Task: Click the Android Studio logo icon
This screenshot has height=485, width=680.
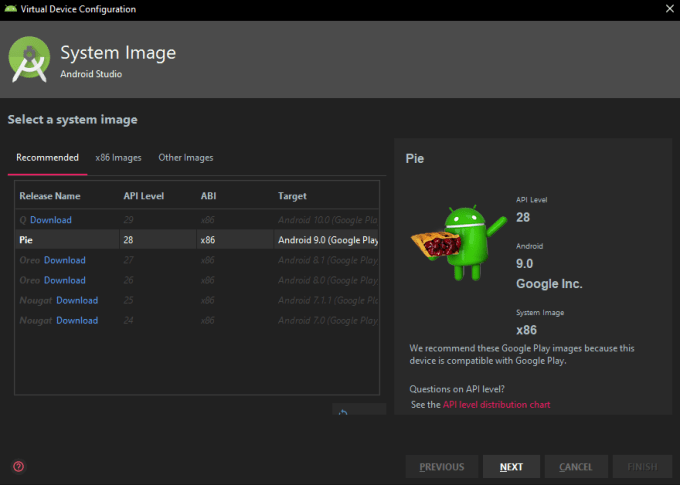Action: [x=29, y=59]
